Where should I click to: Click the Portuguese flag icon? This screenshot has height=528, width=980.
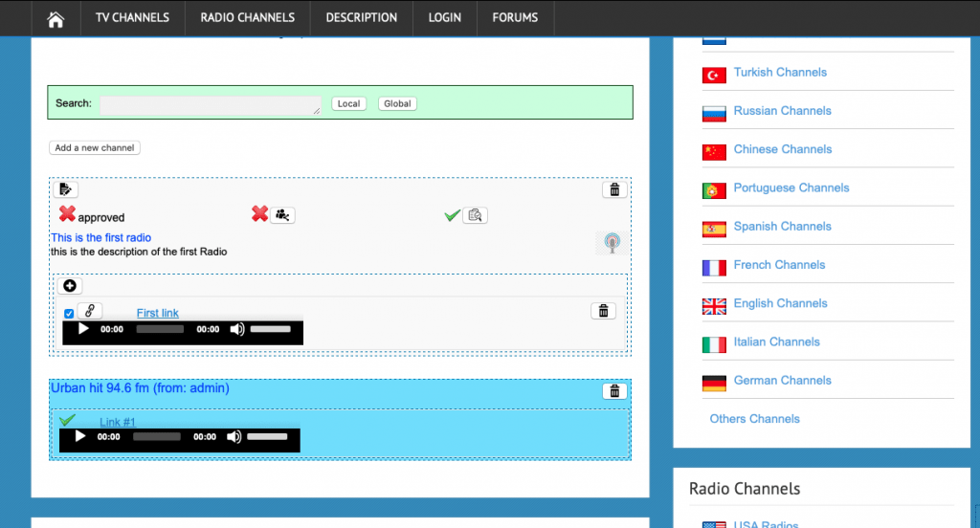(714, 190)
